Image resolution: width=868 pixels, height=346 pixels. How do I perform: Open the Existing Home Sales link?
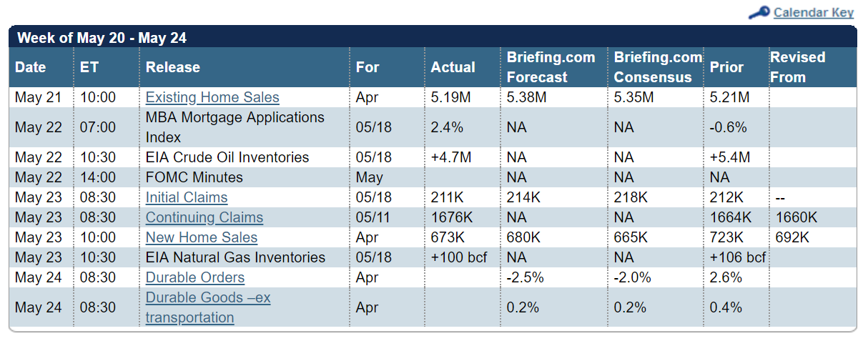click(x=212, y=97)
